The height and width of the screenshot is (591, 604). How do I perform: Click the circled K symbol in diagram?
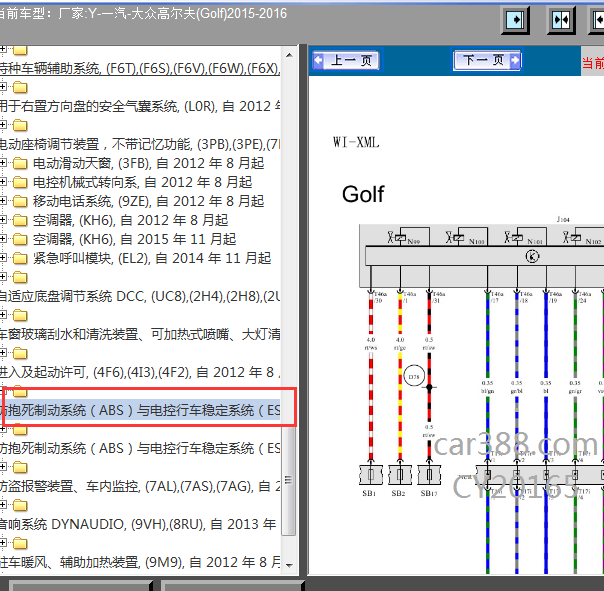coord(532,256)
